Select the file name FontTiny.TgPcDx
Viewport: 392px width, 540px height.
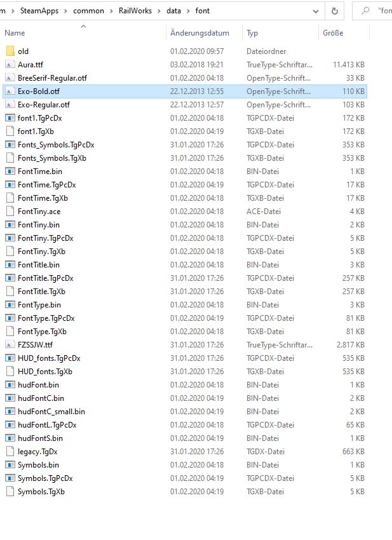coord(46,238)
